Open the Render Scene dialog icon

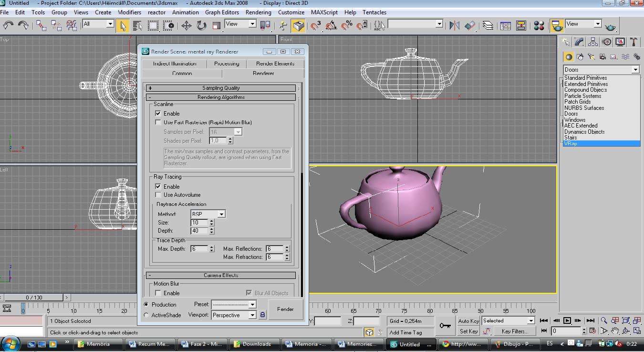(557, 25)
